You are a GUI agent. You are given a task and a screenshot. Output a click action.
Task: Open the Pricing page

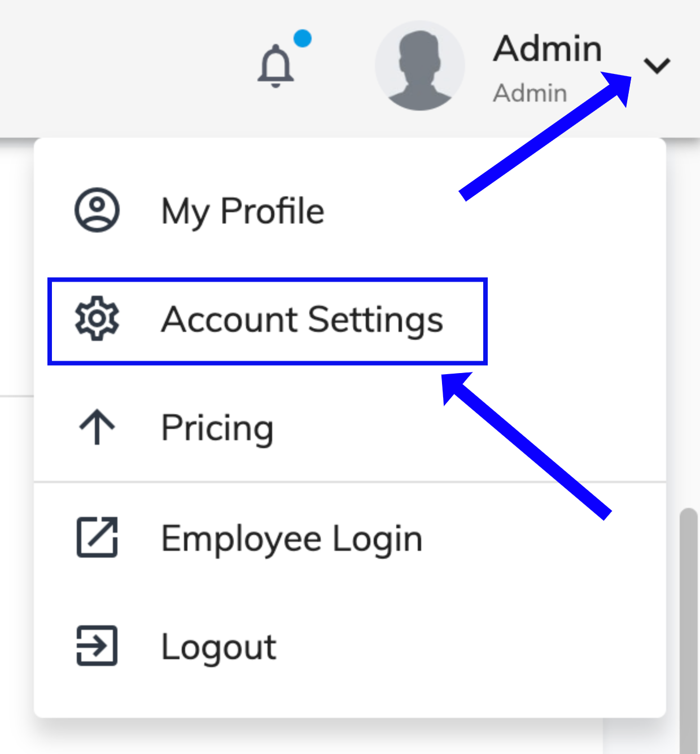click(x=217, y=427)
